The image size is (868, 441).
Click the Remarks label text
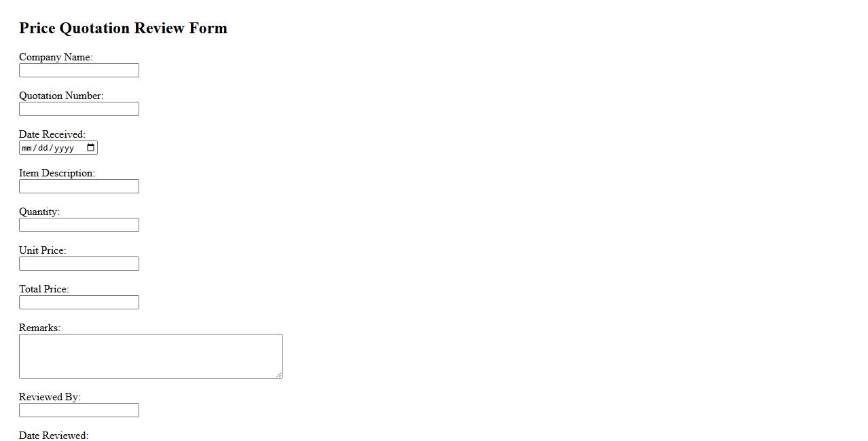pyautogui.click(x=39, y=328)
